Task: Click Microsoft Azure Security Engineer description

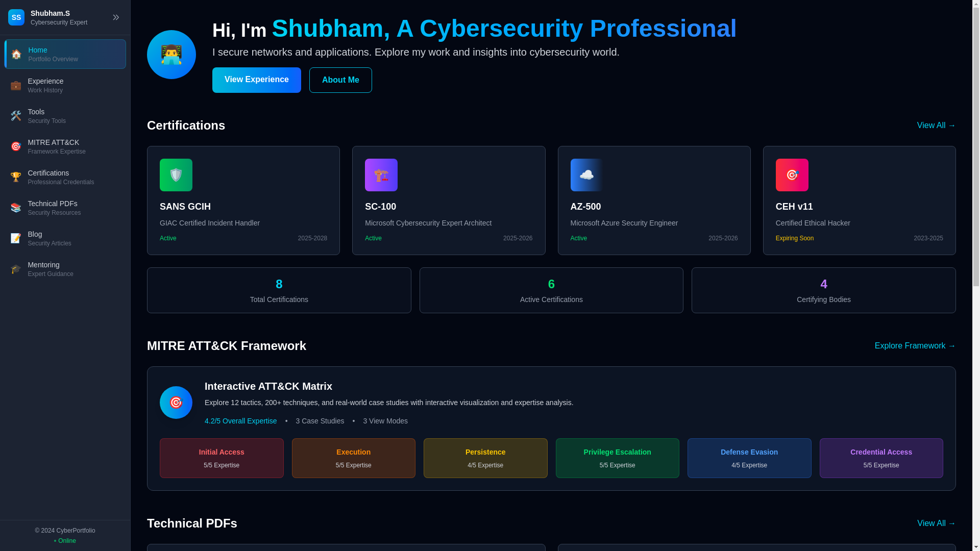Action: 624,223
